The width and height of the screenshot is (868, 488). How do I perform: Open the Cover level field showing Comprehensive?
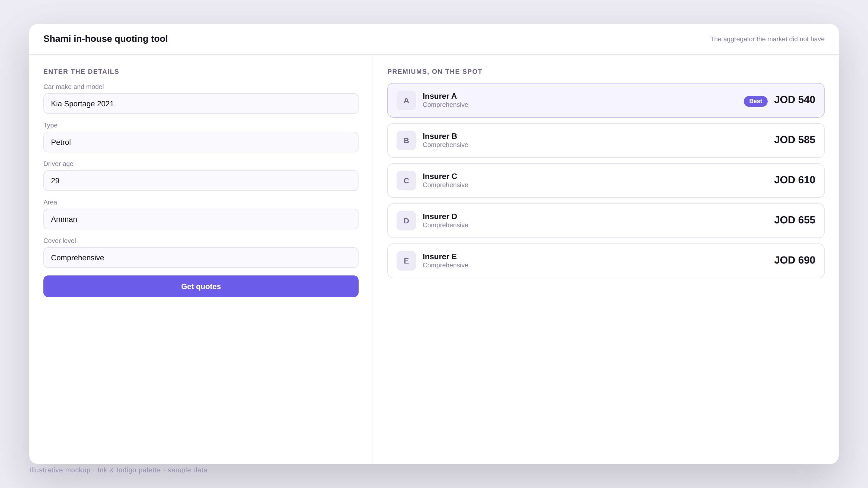pos(201,258)
